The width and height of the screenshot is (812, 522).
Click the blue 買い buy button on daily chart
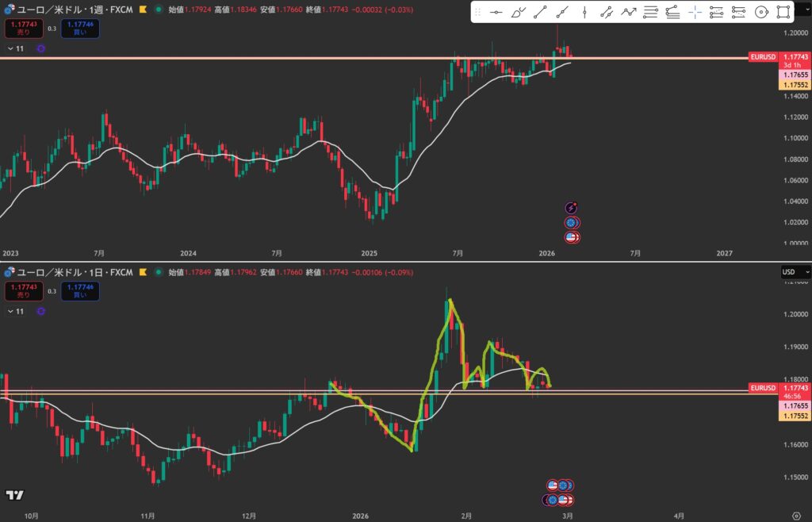(x=82, y=291)
